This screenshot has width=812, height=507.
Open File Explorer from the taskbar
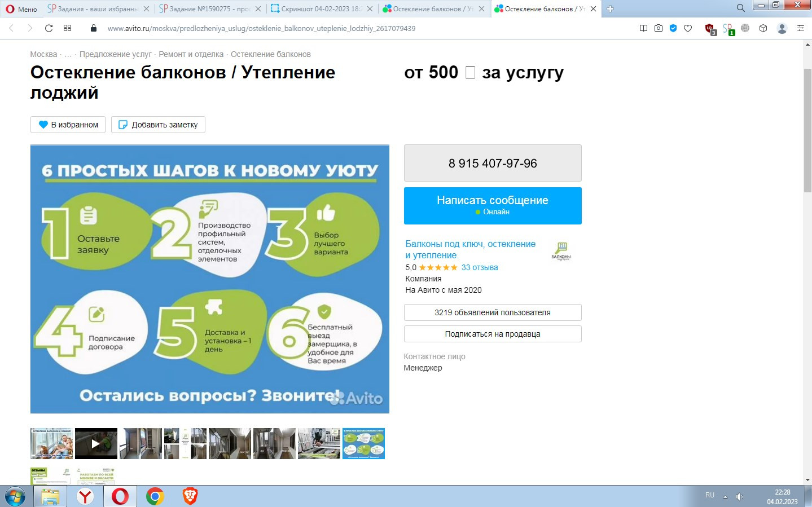[x=50, y=496]
